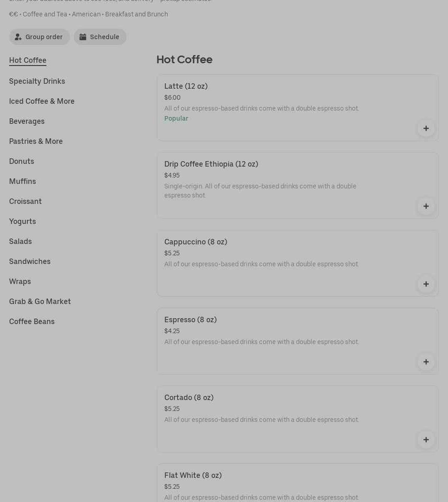Open Coffee Beans category

[x=32, y=321]
